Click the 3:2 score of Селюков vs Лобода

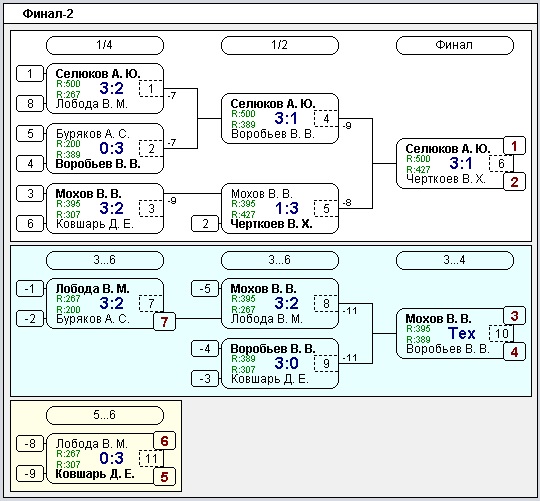click(111, 88)
